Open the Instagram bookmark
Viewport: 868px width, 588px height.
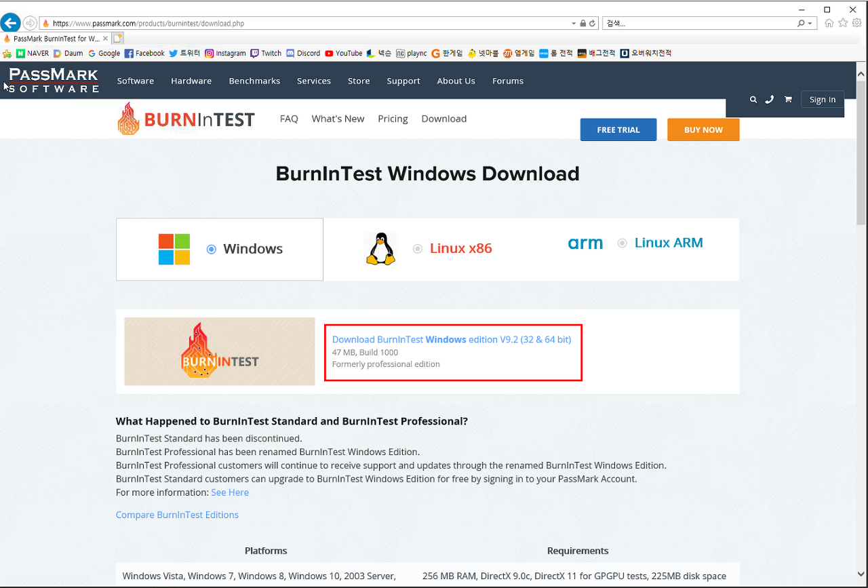pyautogui.click(x=225, y=54)
